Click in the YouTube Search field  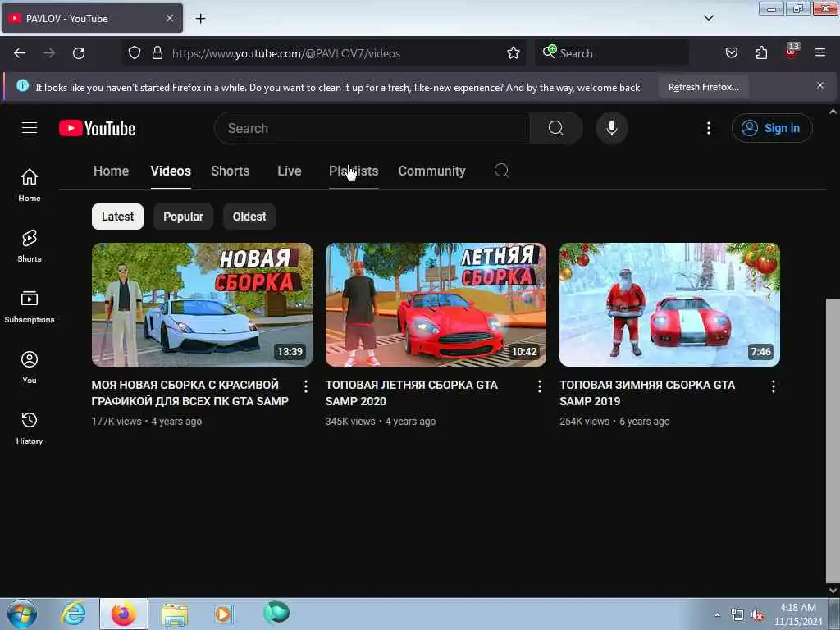[x=372, y=128]
